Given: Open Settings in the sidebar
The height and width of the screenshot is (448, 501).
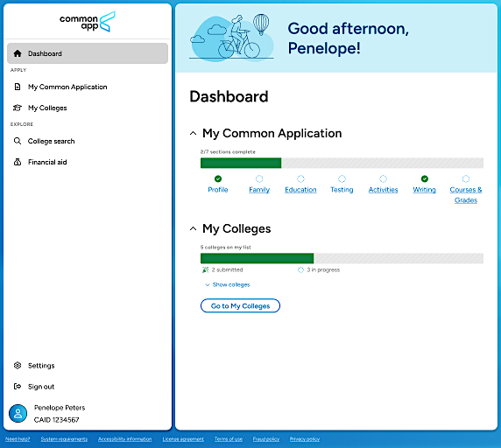Looking at the screenshot, I should 88,366.
